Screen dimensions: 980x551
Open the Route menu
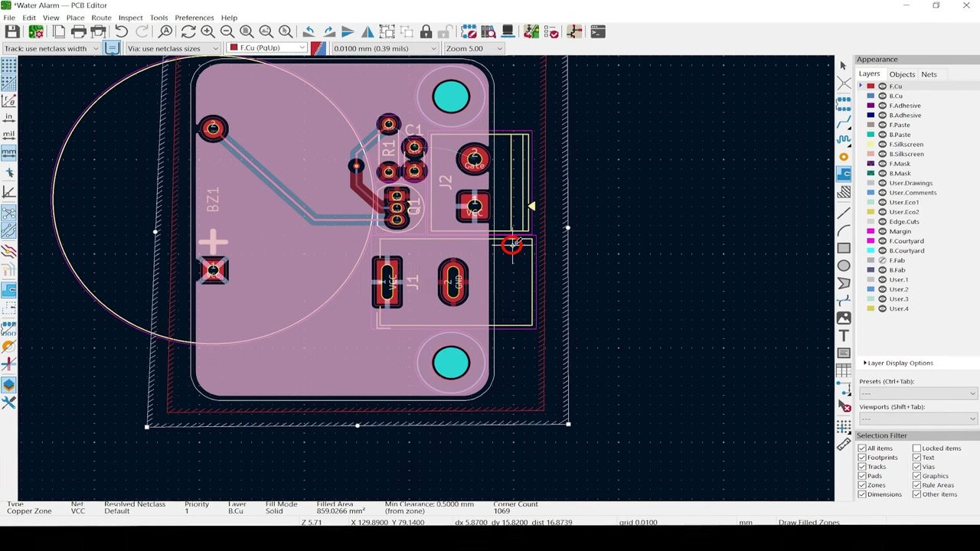[101, 18]
